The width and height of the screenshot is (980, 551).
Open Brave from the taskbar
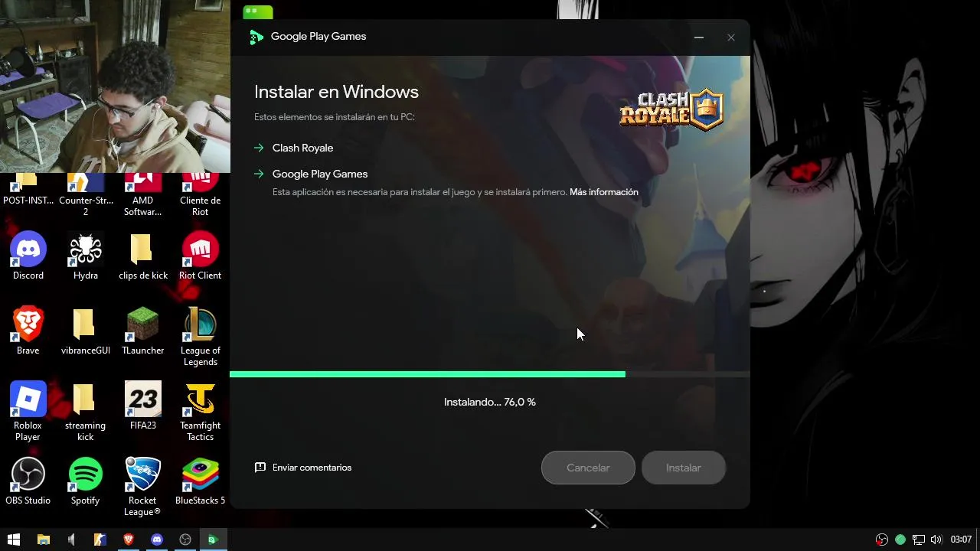point(129,540)
